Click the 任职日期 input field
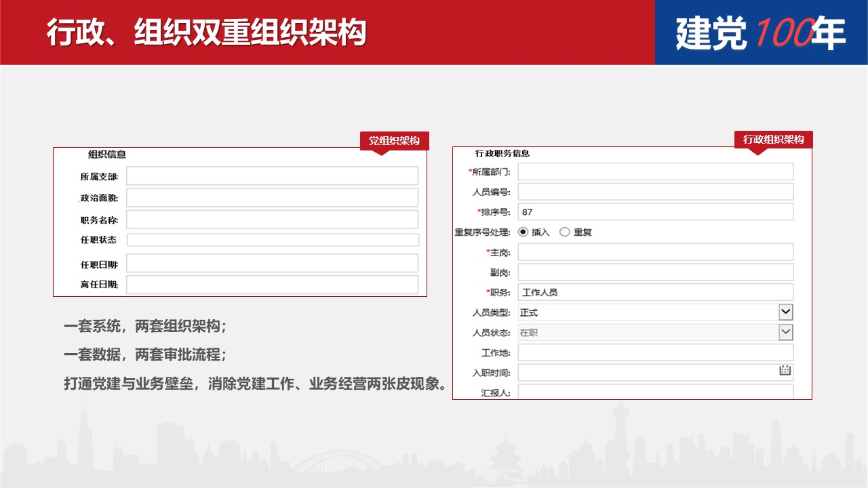 click(x=272, y=264)
